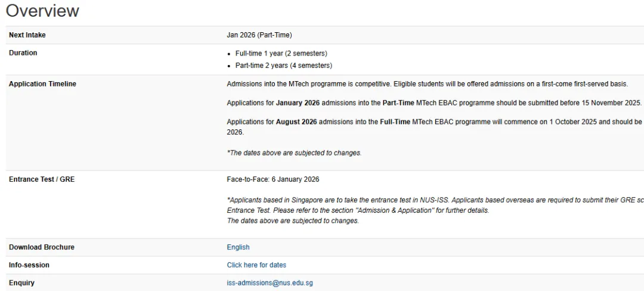The height and width of the screenshot is (291, 644).
Task: Click the bold 'January 2026' text
Action: pos(297,103)
